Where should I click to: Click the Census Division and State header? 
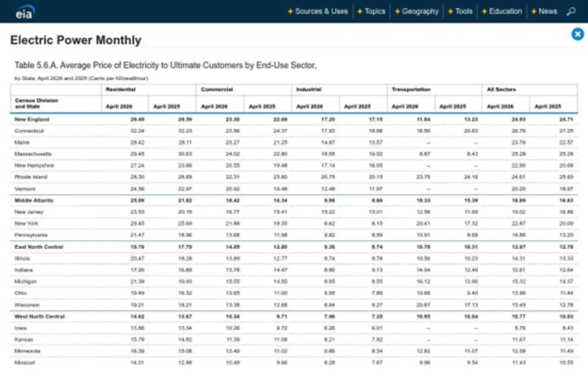click(36, 103)
